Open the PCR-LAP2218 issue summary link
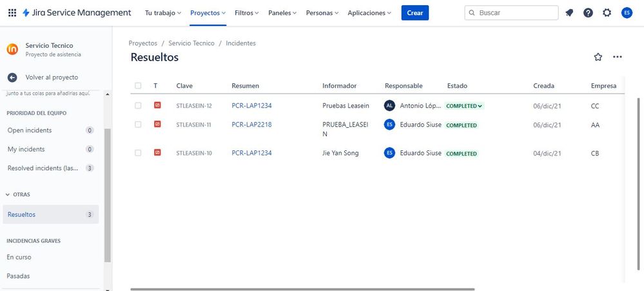Image resolution: width=644 pixels, height=291 pixels. click(x=252, y=125)
